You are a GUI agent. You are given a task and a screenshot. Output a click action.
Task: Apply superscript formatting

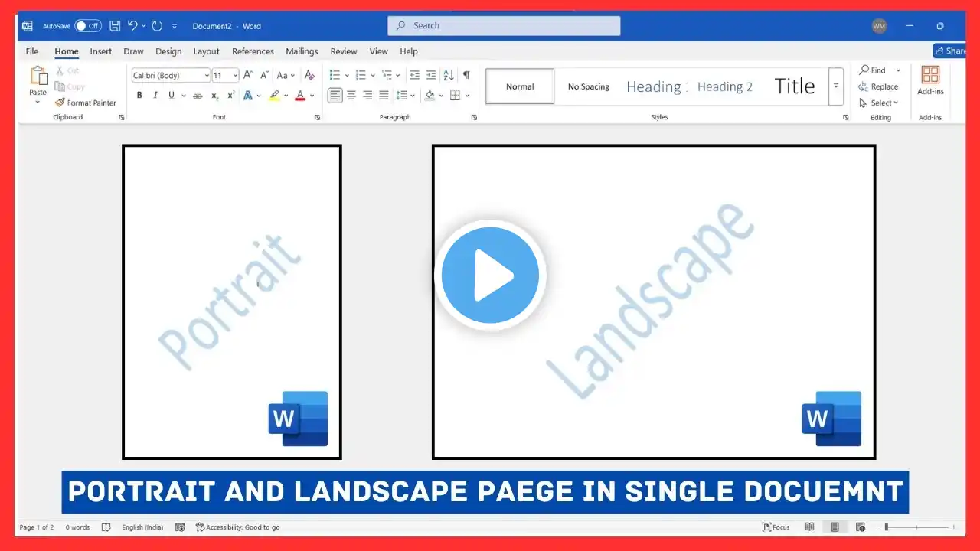(x=230, y=96)
